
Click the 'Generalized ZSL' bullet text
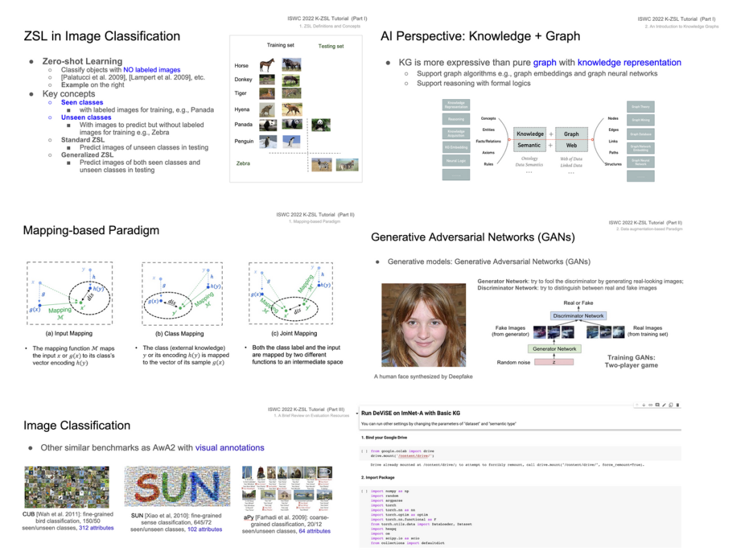tap(87, 155)
